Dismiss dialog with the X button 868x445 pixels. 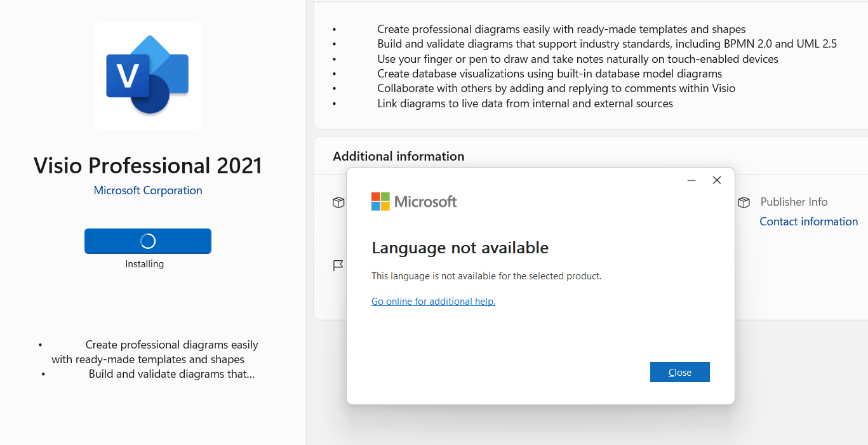click(717, 180)
